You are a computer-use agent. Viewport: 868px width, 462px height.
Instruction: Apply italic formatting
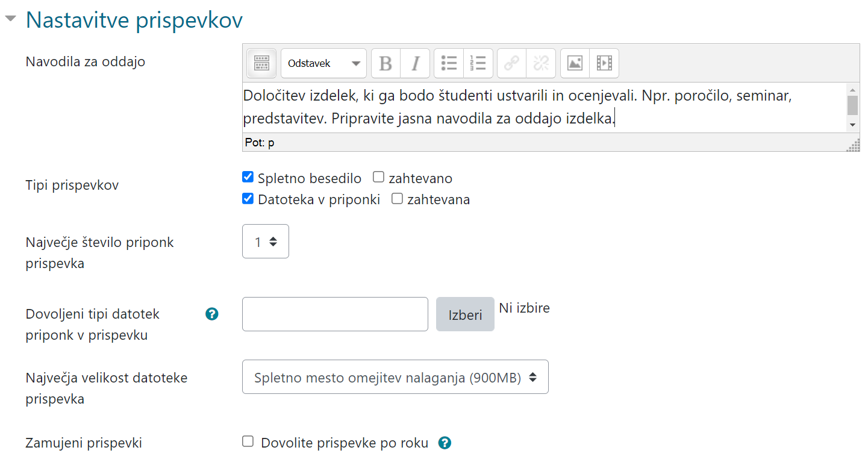(x=415, y=63)
